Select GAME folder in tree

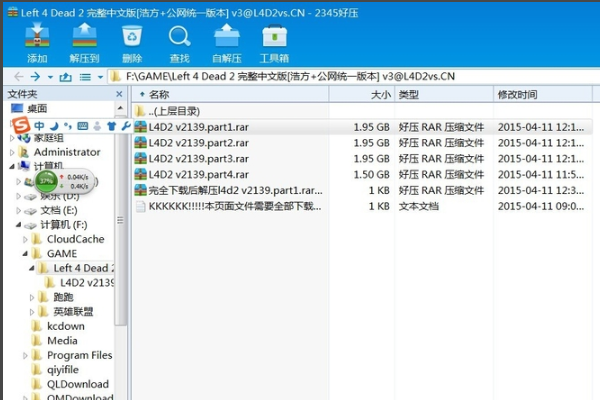(62, 254)
